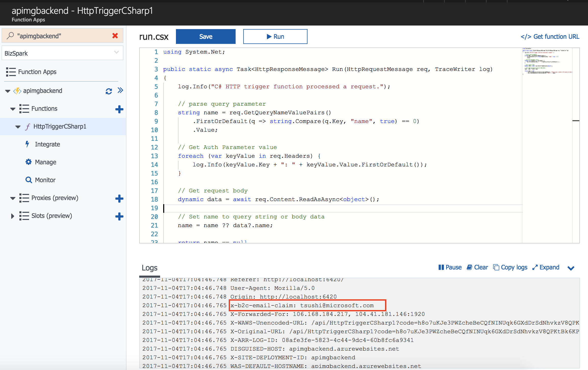Click the Slots (preview) label
Image resolution: width=588 pixels, height=370 pixels.
coord(52,216)
